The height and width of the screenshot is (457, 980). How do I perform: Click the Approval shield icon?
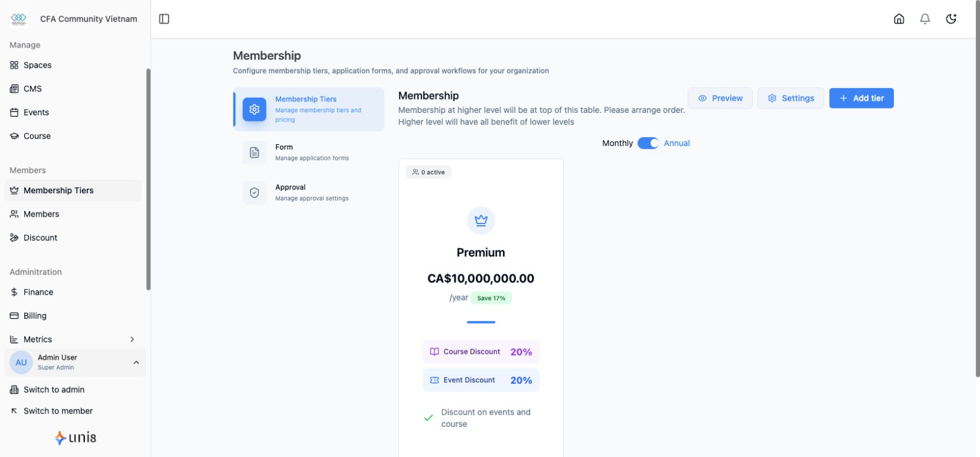click(254, 193)
